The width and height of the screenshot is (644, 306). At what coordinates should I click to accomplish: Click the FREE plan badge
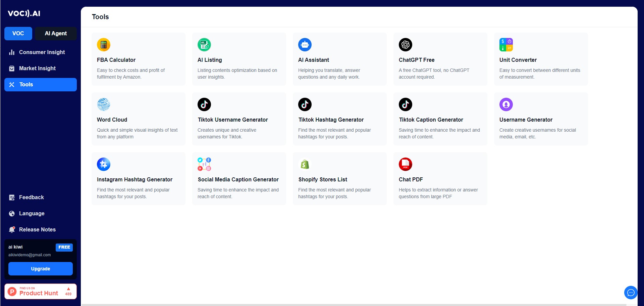64,247
